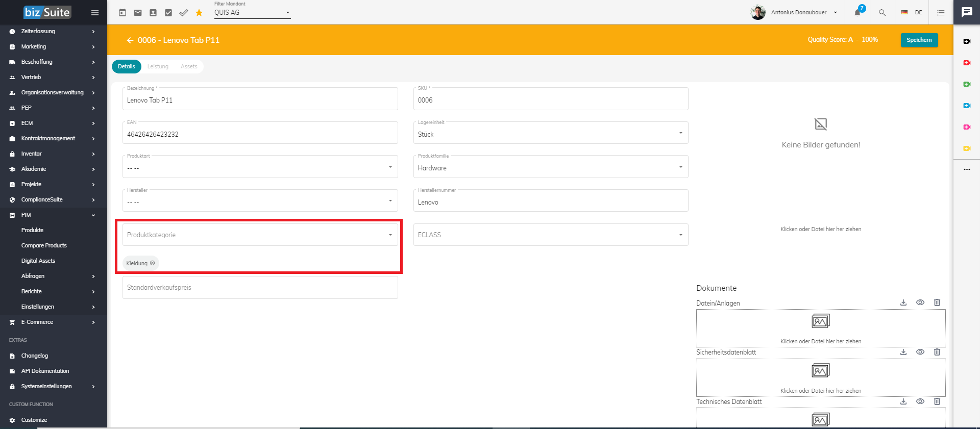The image size is (980, 429).
Task: Click the Herstellernummer field Lenovo
Action: pos(551,200)
